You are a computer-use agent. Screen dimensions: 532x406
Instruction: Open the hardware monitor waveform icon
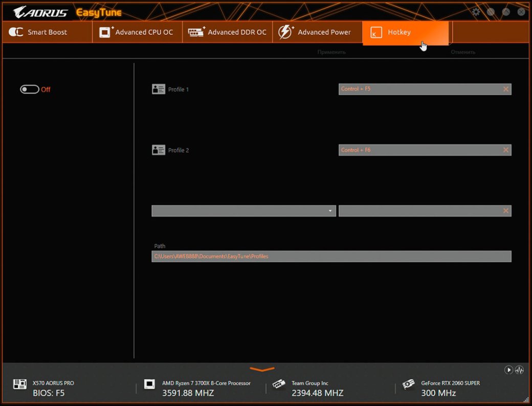519,370
